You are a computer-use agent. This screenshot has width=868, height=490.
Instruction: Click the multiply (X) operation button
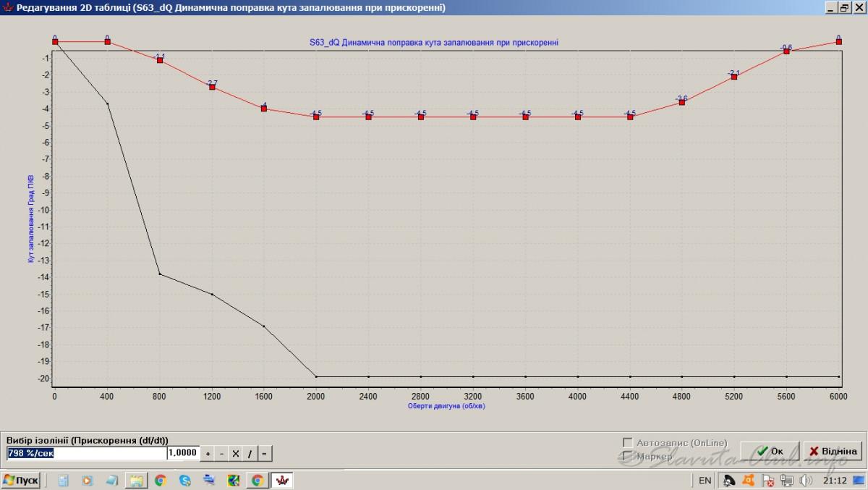click(235, 454)
